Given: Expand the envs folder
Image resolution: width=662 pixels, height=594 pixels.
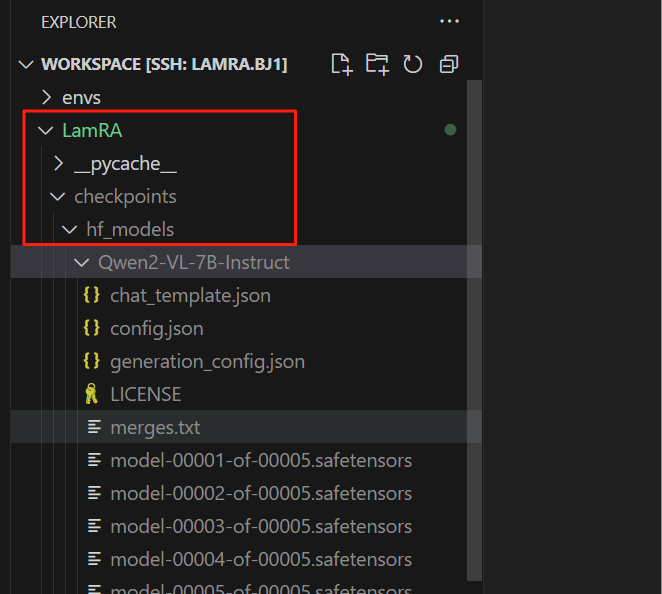Looking at the screenshot, I should (x=46, y=97).
